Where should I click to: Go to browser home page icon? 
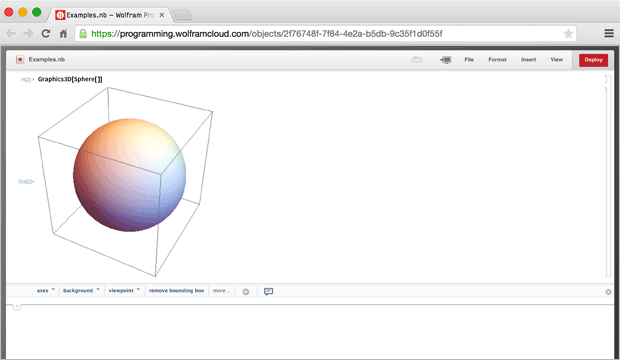point(63,34)
